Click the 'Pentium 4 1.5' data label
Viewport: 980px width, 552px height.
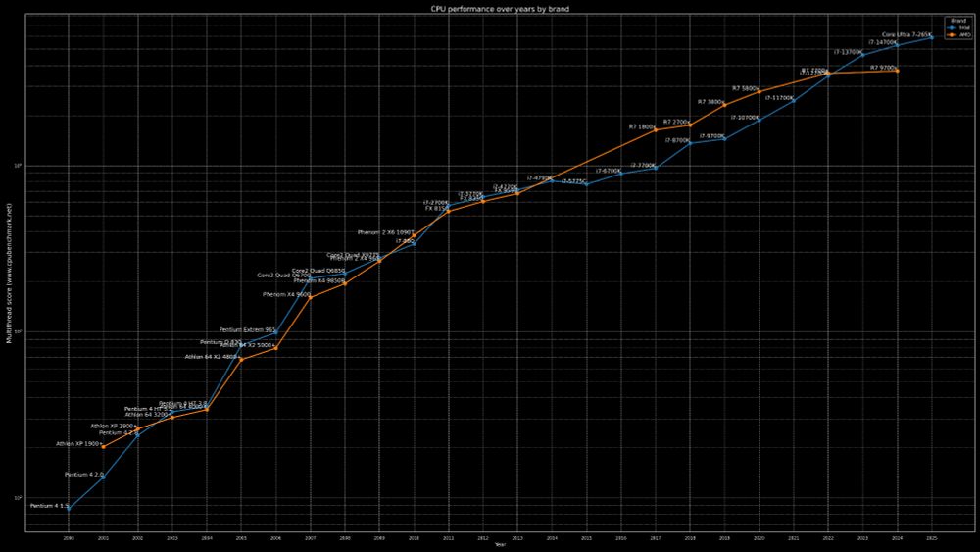pos(49,506)
